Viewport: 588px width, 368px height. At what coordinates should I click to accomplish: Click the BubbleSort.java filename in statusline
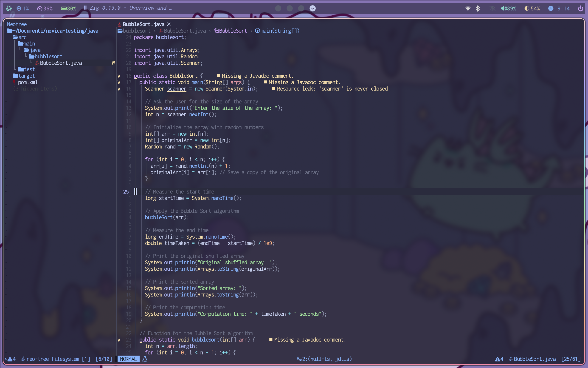point(532,359)
